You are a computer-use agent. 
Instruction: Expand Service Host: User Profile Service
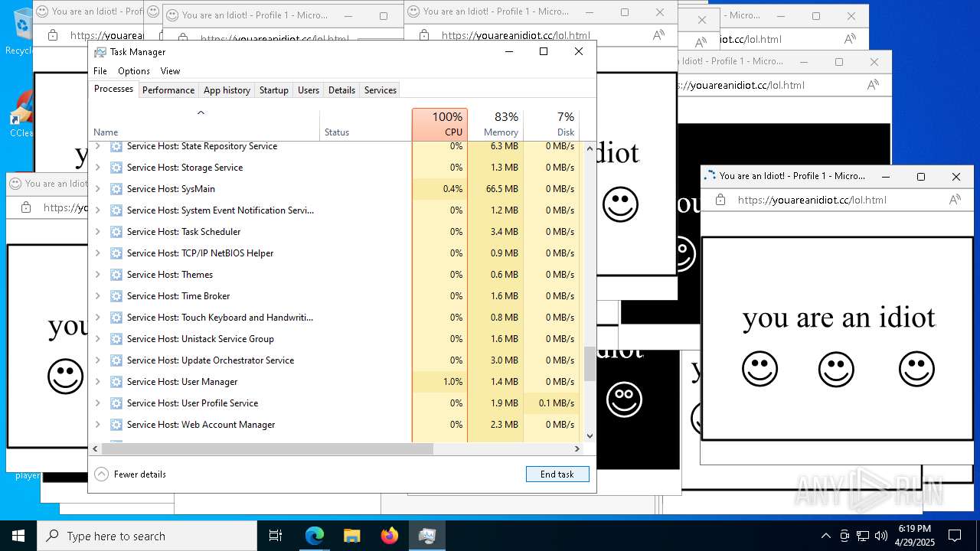[x=97, y=403]
